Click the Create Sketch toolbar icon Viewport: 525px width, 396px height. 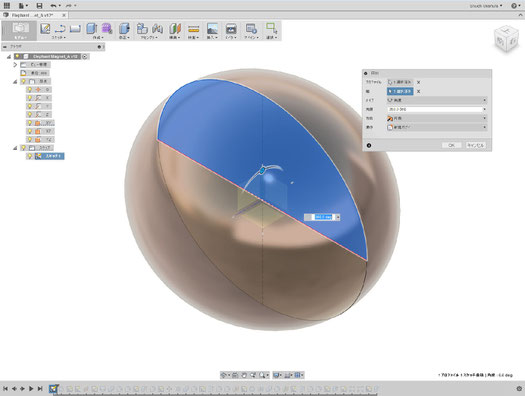[x=45, y=28]
